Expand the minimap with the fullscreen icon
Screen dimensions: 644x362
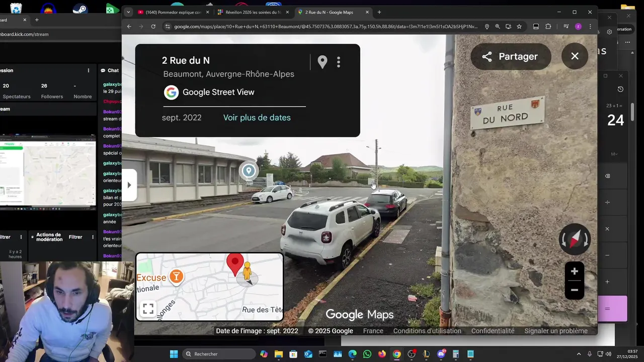pyautogui.click(x=148, y=309)
